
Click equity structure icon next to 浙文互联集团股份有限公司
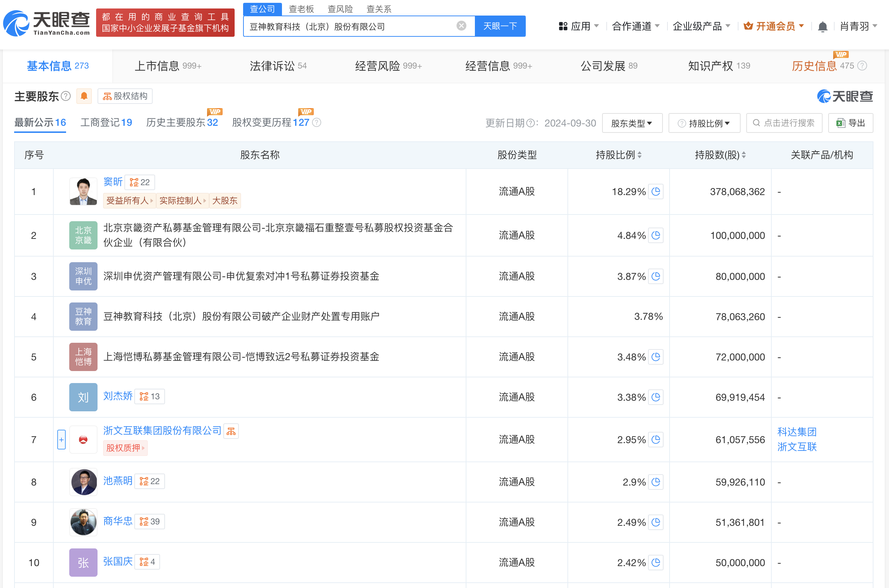point(231,431)
